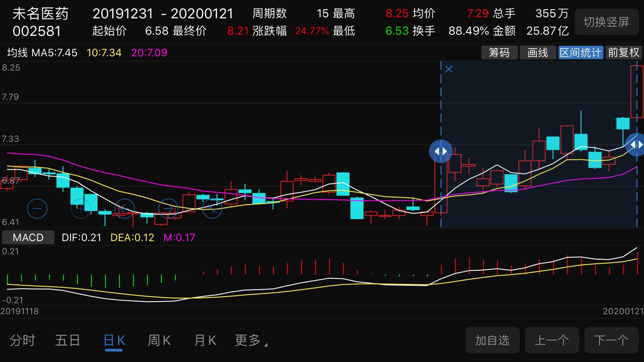
Task: Select the 周K weekly candlestick tab
Action: (x=159, y=340)
